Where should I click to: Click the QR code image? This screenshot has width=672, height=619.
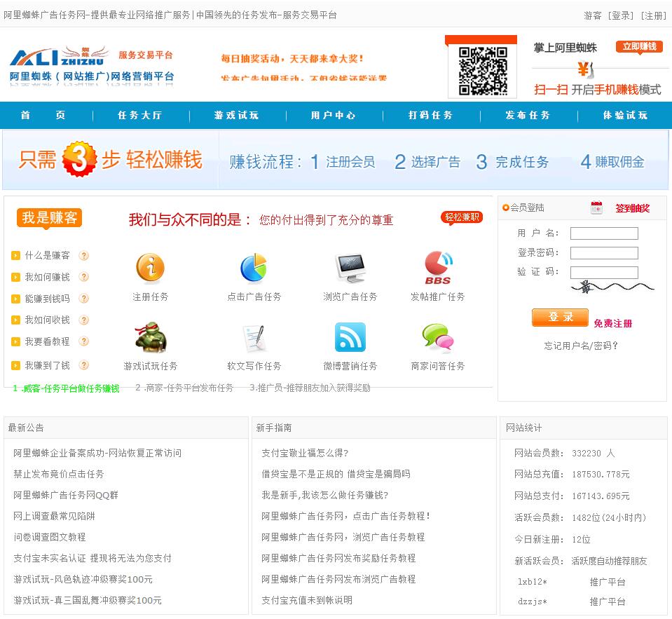[483, 71]
